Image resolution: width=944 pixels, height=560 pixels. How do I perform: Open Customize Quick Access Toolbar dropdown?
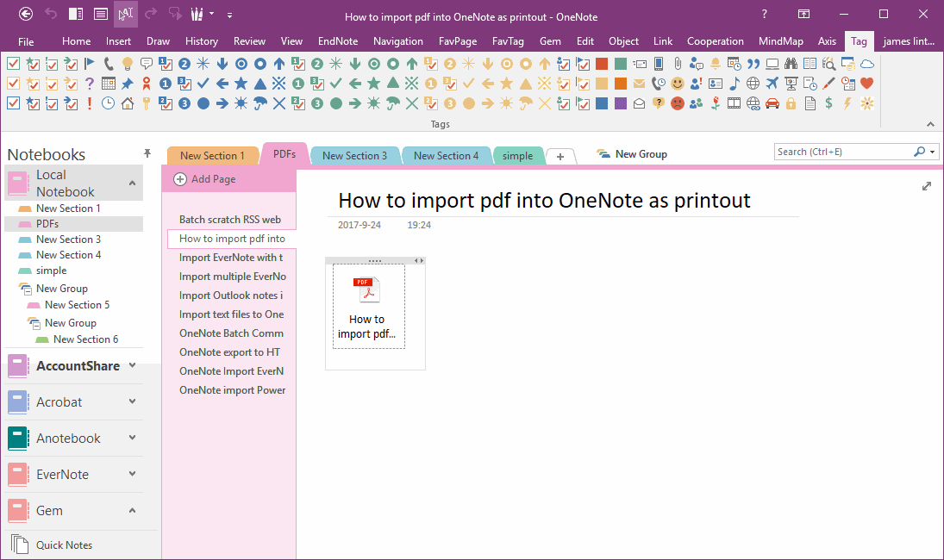[x=229, y=15]
